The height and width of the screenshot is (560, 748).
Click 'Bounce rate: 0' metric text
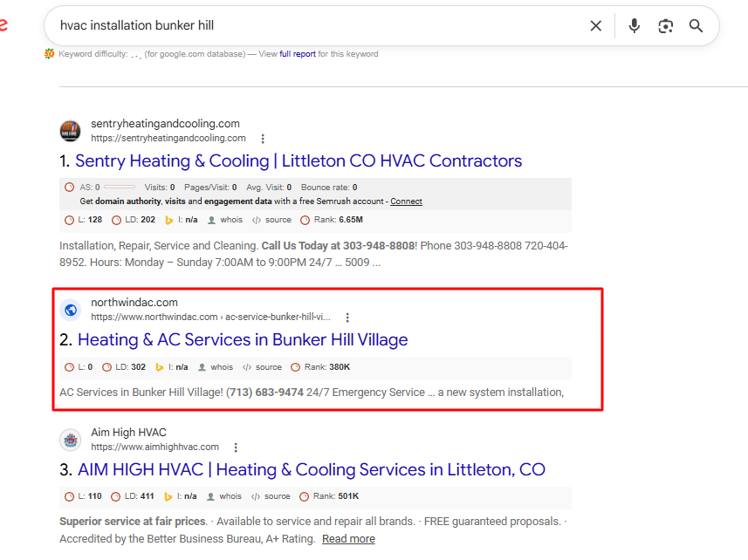click(x=329, y=188)
